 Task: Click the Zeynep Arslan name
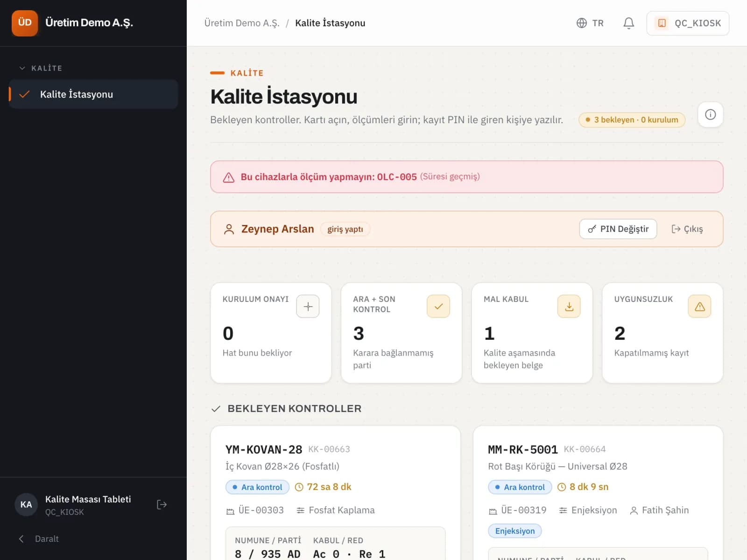278,229
